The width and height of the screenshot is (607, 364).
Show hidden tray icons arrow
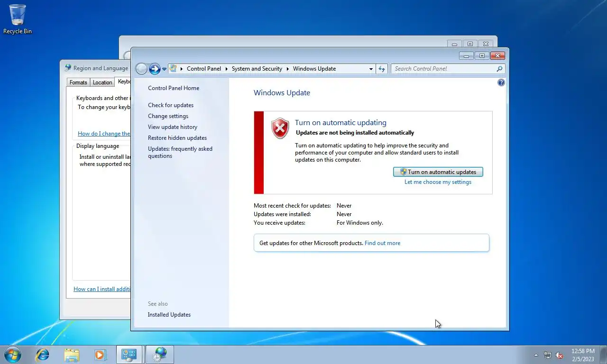[x=536, y=355]
